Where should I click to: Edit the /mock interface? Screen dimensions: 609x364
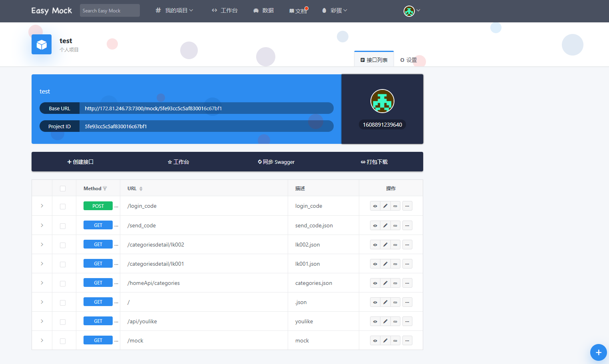[385, 340]
